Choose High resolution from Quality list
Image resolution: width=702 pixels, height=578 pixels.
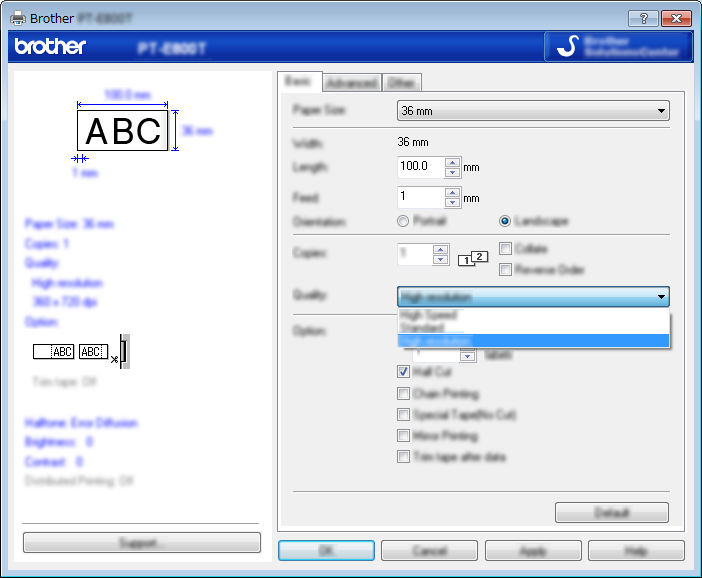533,341
